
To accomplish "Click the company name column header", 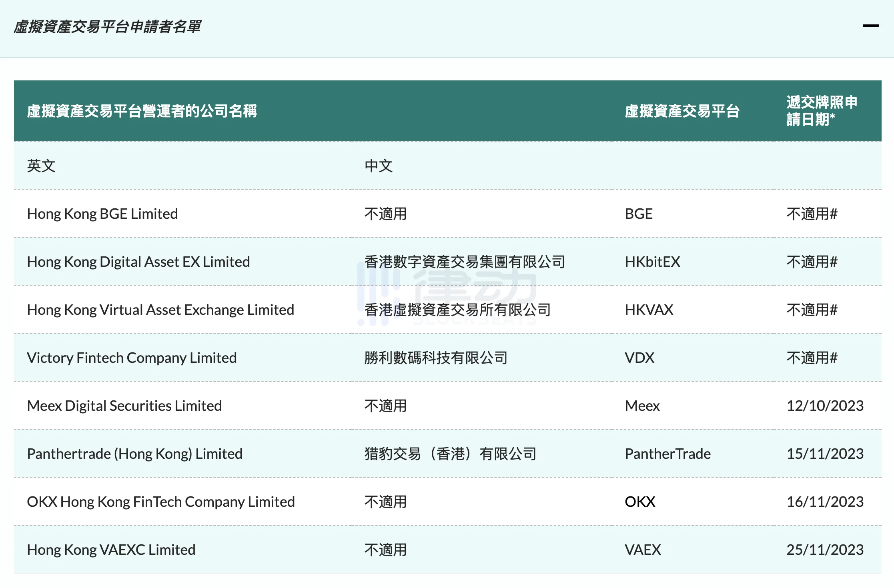I will [x=142, y=111].
